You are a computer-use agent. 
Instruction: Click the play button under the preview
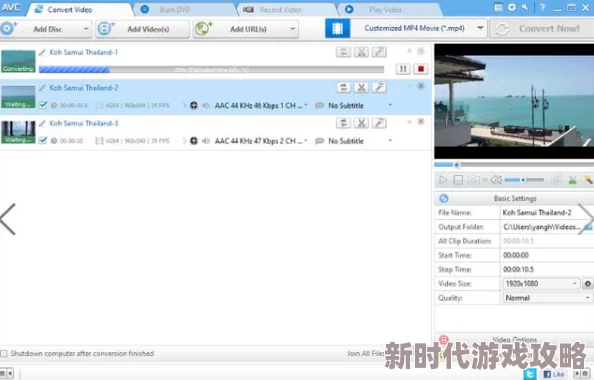442,180
